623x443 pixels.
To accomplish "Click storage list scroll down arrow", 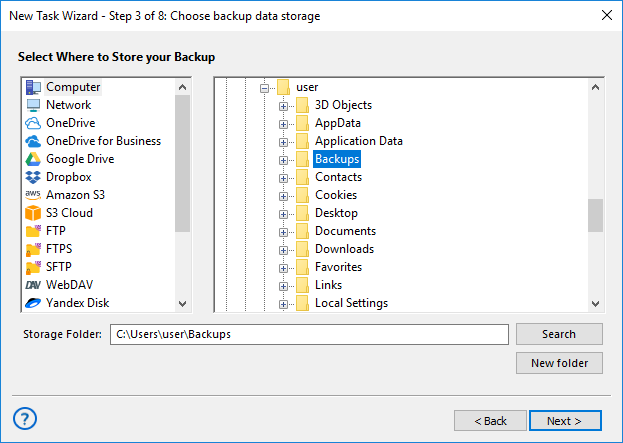I will point(182,304).
